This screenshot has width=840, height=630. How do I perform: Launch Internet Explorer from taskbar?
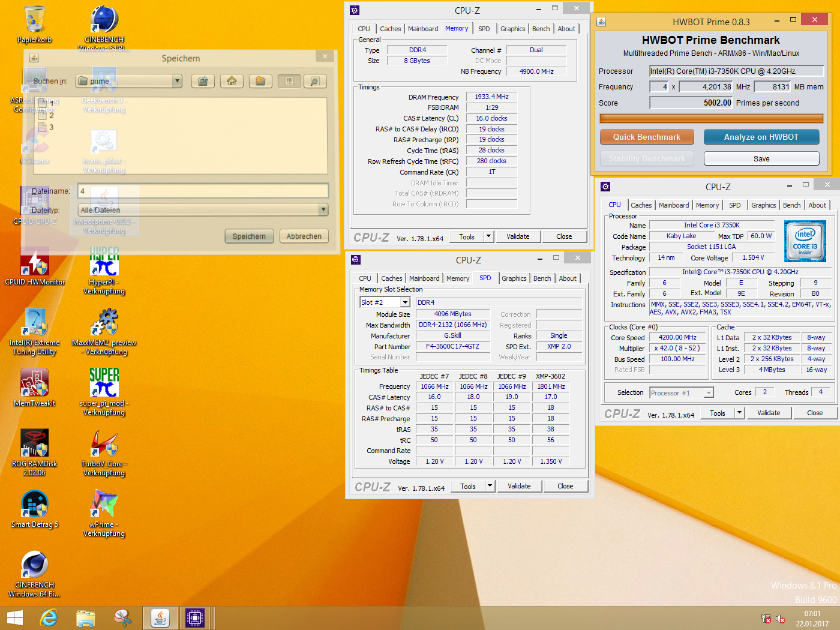tap(49, 618)
